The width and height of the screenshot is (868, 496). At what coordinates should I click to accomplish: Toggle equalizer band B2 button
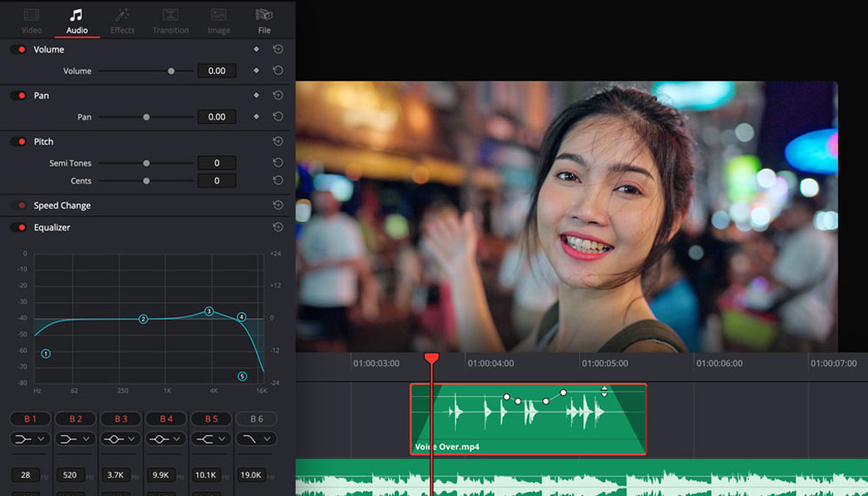(x=75, y=419)
